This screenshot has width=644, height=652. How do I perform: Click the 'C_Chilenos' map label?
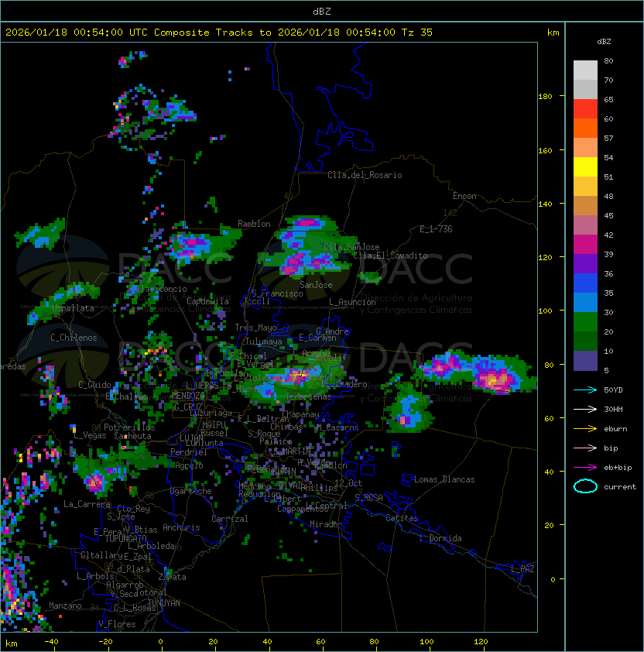pyautogui.click(x=74, y=338)
